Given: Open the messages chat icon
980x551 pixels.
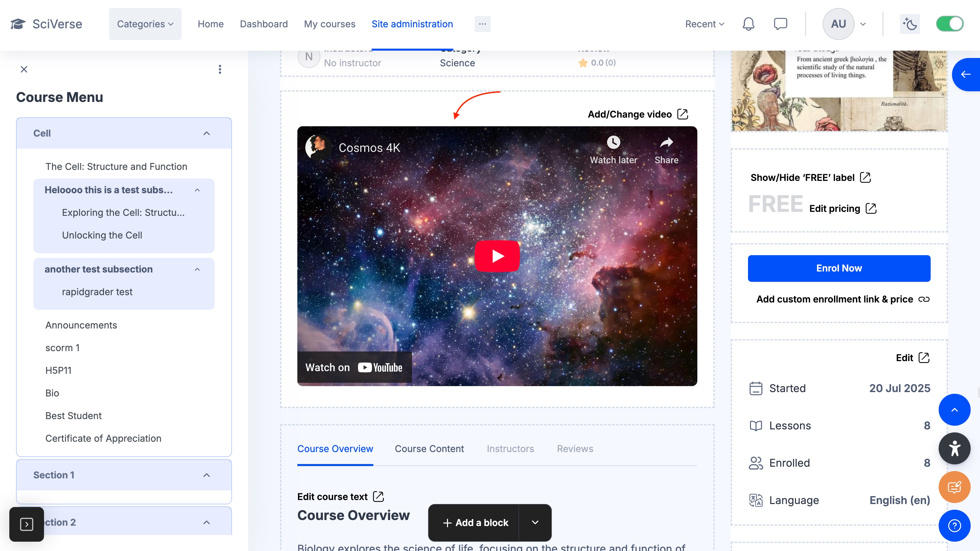Looking at the screenshot, I should click(780, 24).
